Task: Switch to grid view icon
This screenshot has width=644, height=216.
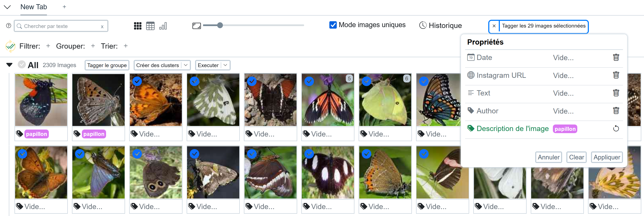Action: [137, 26]
